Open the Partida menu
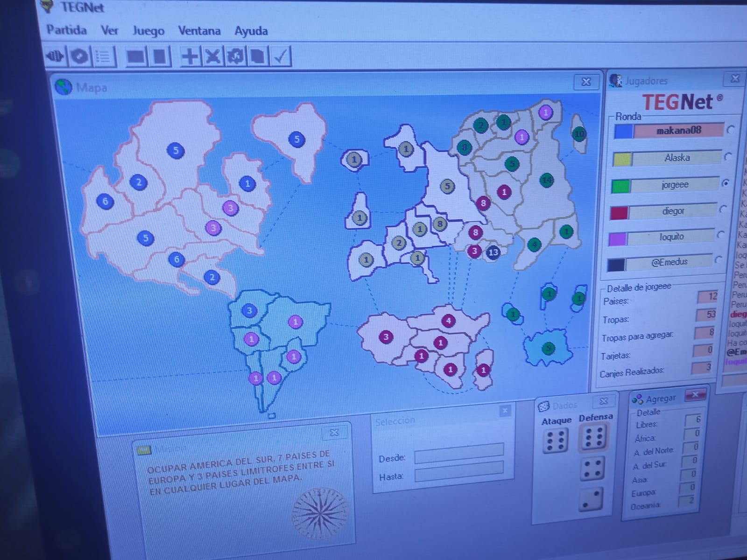This screenshot has width=747, height=560. 66,30
